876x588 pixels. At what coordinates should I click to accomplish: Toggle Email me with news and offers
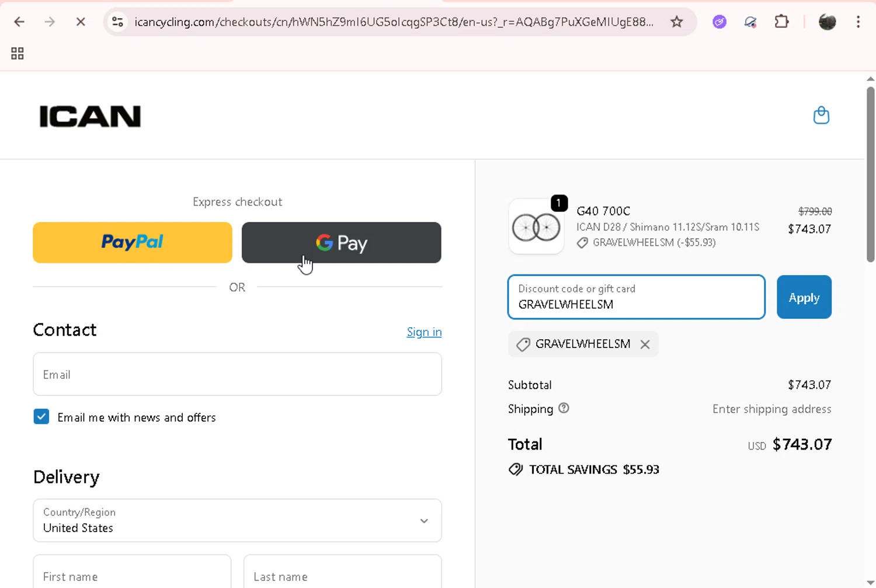[x=41, y=417]
